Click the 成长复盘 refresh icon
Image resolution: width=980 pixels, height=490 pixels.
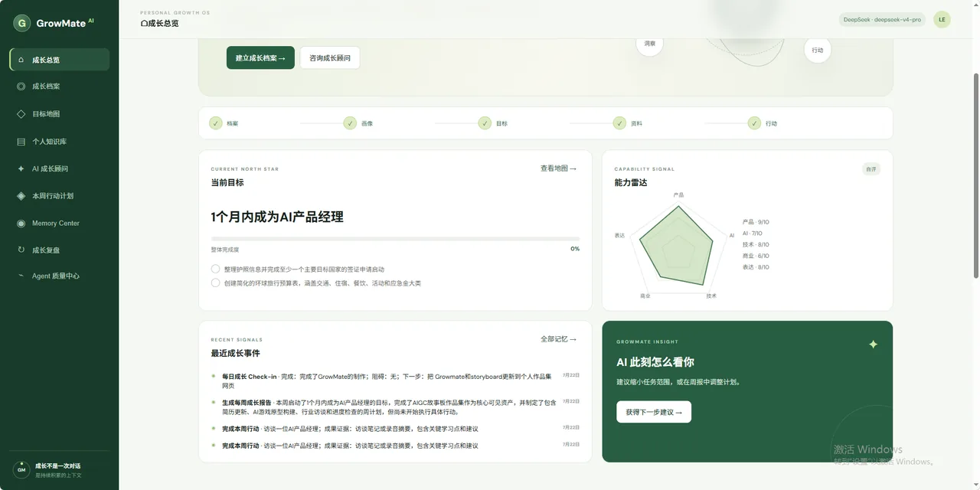(21, 250)
